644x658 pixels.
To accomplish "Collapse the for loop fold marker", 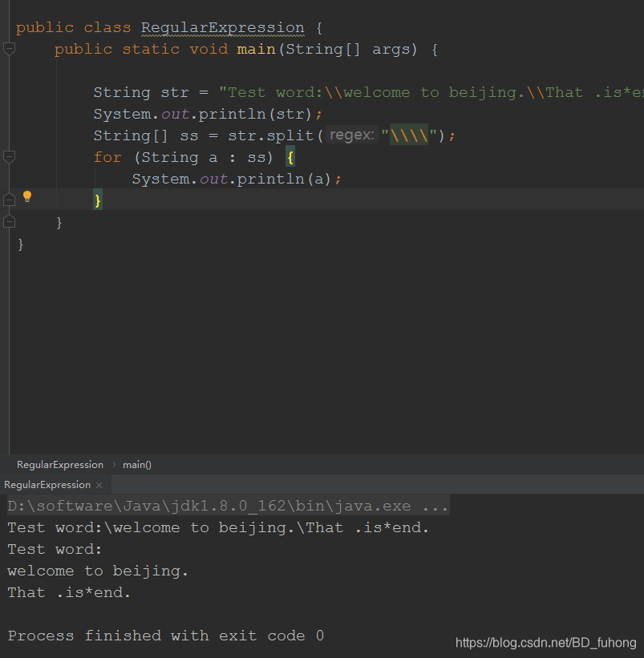I will tap(9, 157).
